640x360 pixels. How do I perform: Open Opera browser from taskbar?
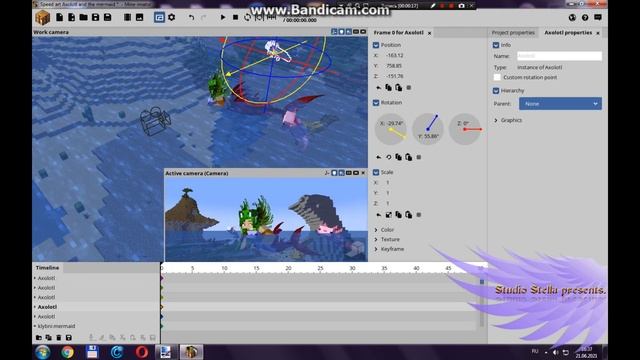point(142,352)
